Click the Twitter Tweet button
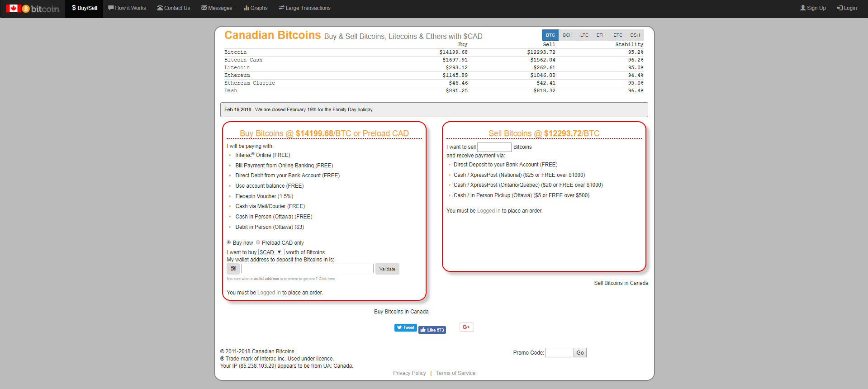868x389 pixels. (405, 327)
